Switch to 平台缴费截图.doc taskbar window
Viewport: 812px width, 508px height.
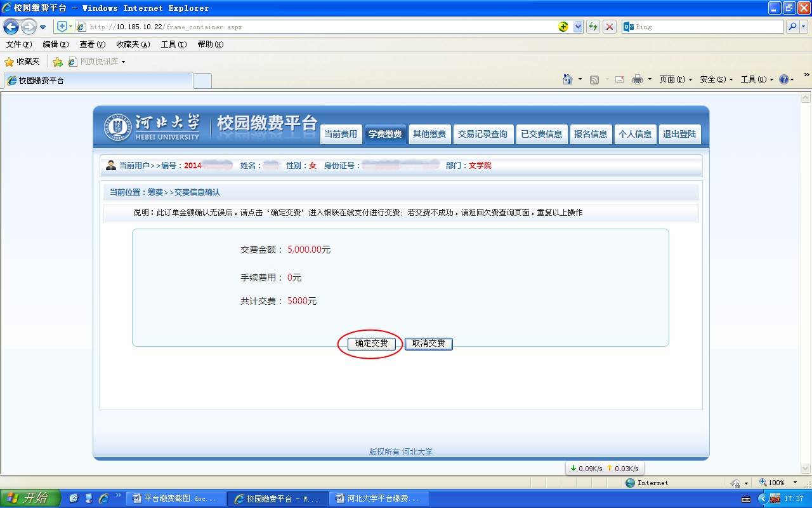(176, 498)
